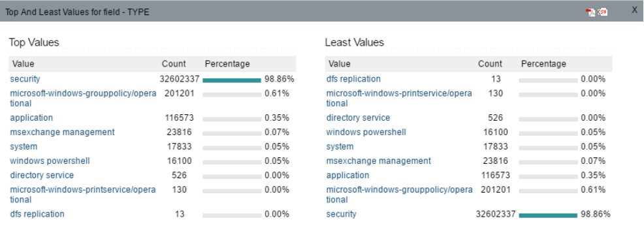Select microsoft-windows-grouppolicy/operational in Top Values
Screen dimensions: 644x235
pos(83,98)
